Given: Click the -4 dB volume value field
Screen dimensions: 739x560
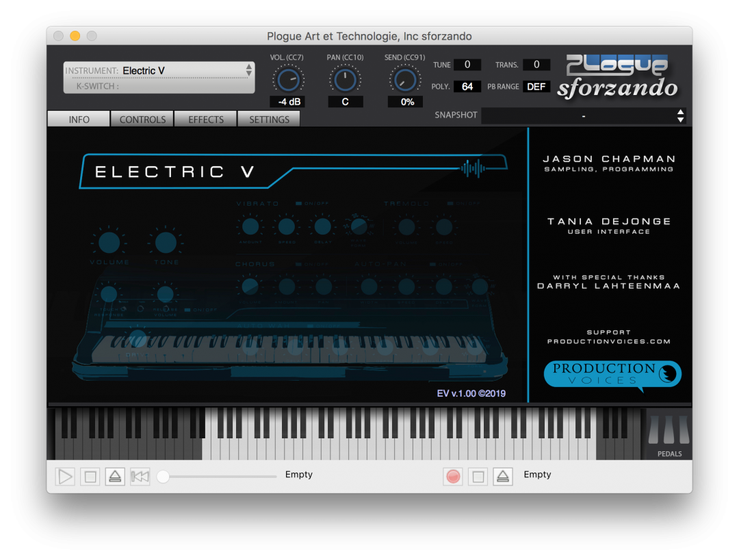Looking at the screenshot, I should coord(288,102).
